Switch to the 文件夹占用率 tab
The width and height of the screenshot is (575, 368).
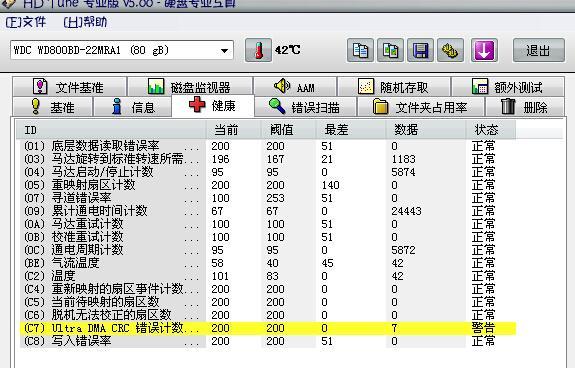coord(421,107)
